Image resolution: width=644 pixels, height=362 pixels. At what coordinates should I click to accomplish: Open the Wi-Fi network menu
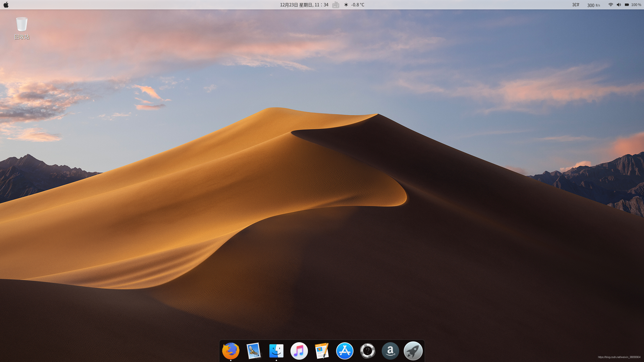pyautogui.click(x=611, y=5)
